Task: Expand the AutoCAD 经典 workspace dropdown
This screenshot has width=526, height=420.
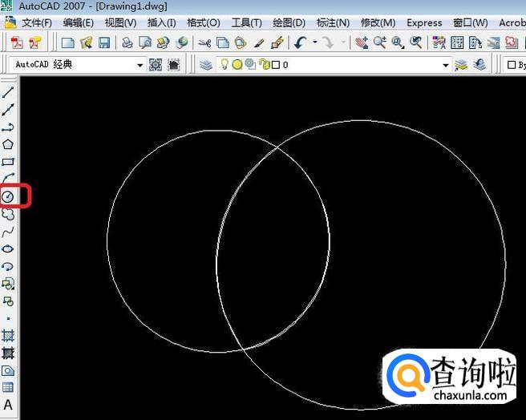Action: (140, 65)
